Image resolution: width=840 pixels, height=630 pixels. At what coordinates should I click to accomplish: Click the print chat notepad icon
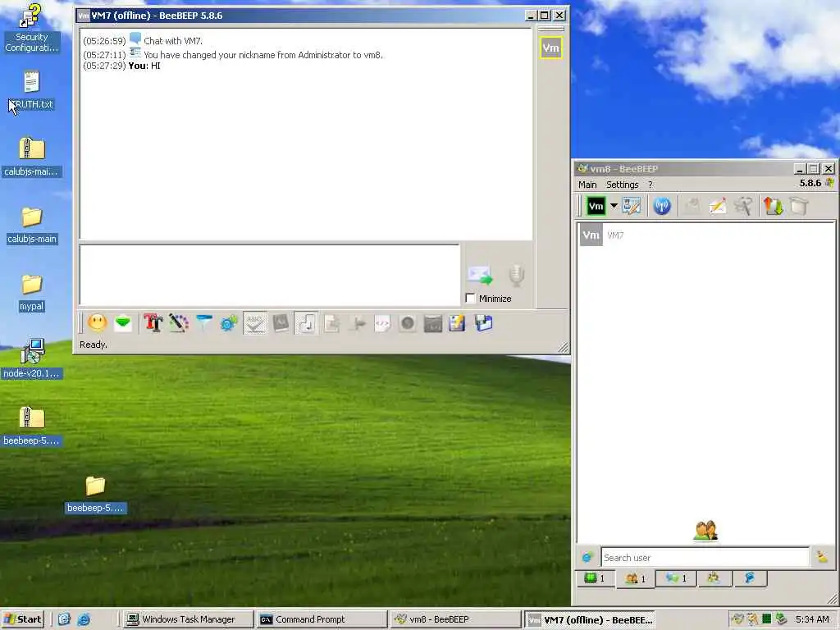click(x=458, y=323)
